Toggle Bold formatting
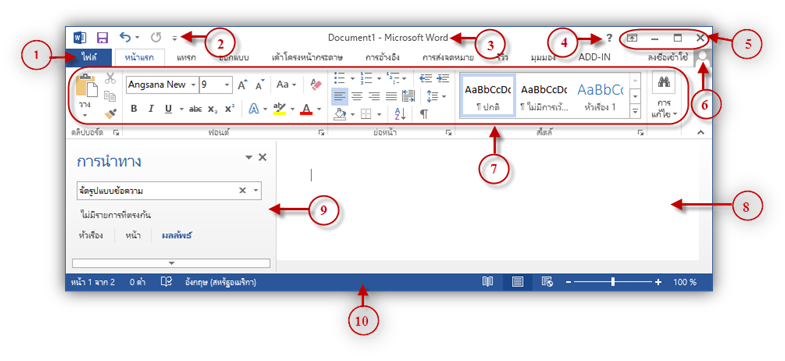The image size is (785, 361). click(134, 109)
